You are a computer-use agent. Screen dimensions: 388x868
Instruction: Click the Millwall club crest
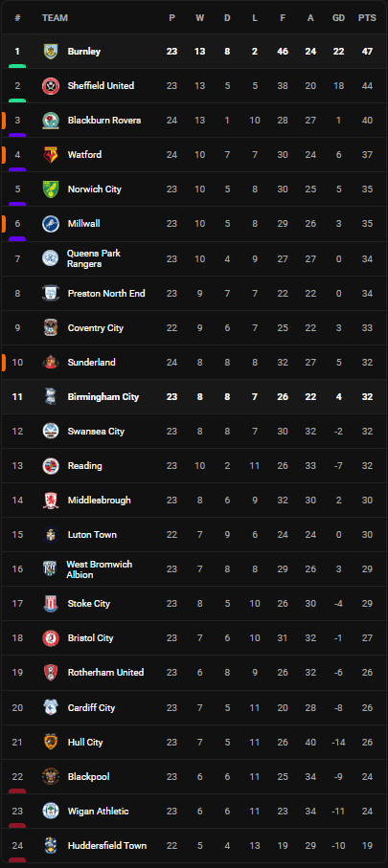[x=51, y=224]
